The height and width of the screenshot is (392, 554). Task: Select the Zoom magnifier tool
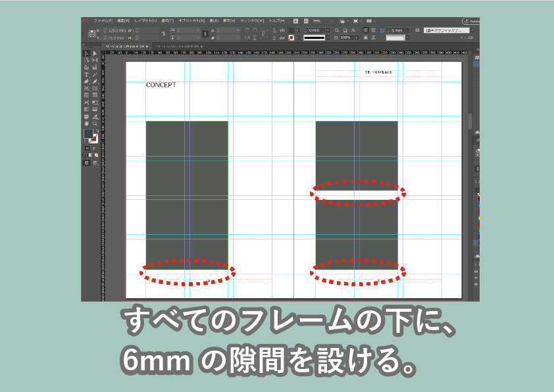(95, 124)
